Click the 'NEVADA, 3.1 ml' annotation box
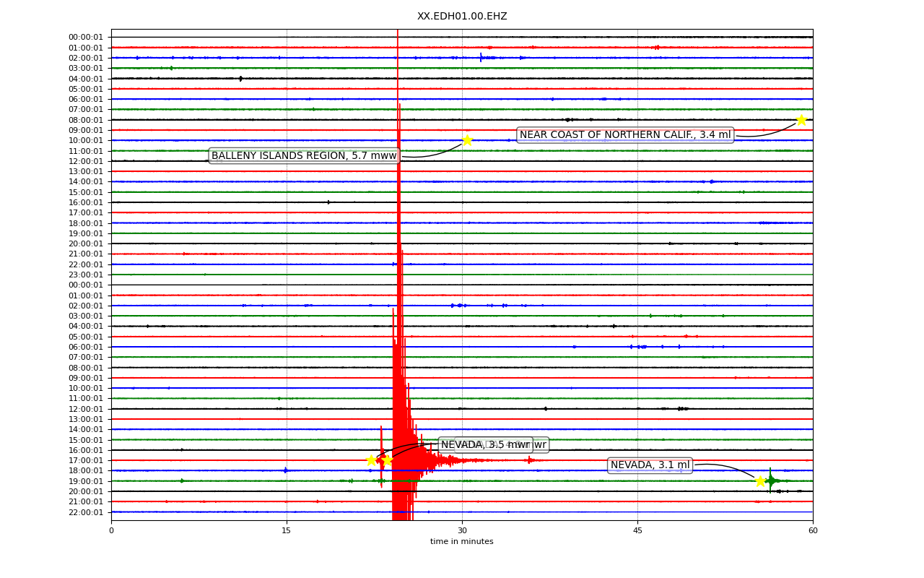 pos(650,465)
